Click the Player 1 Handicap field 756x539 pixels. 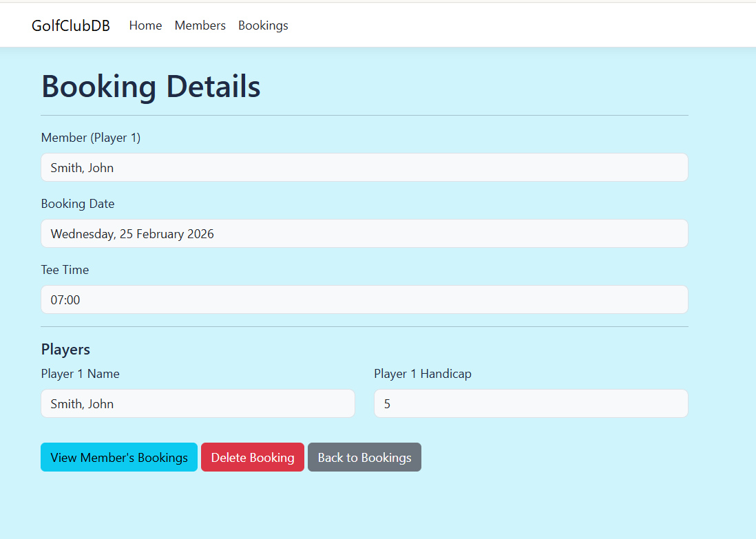tap(531, 403)
